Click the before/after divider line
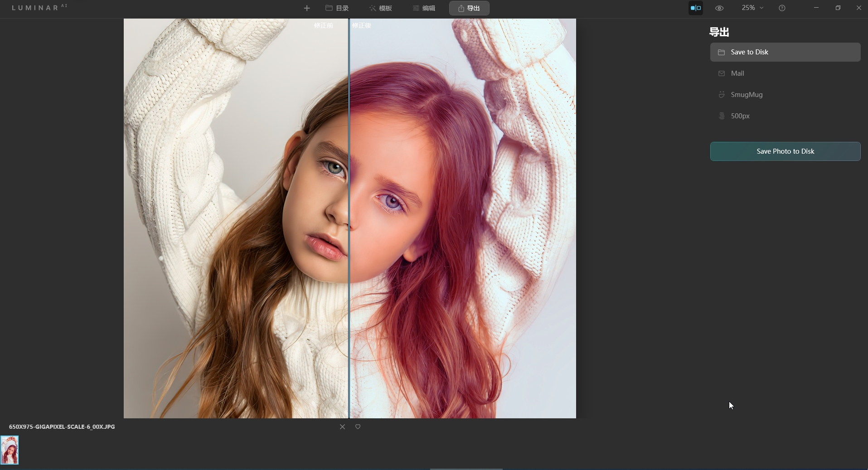 (349, 218)
